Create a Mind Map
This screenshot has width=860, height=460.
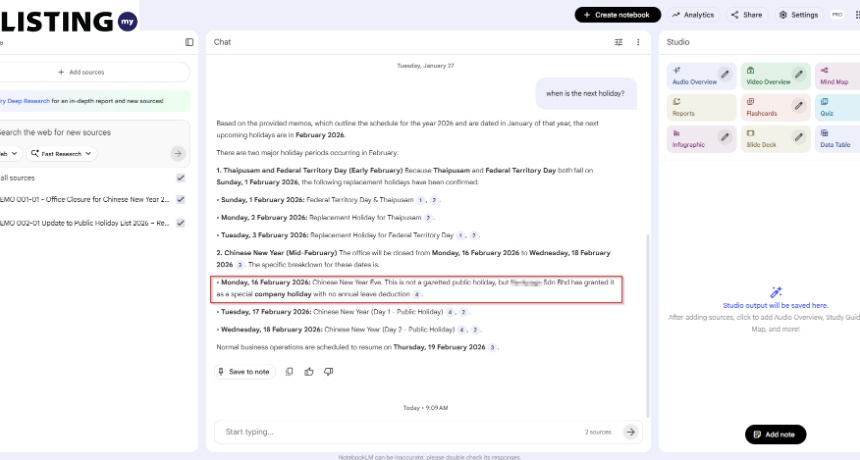coord(838,76)
